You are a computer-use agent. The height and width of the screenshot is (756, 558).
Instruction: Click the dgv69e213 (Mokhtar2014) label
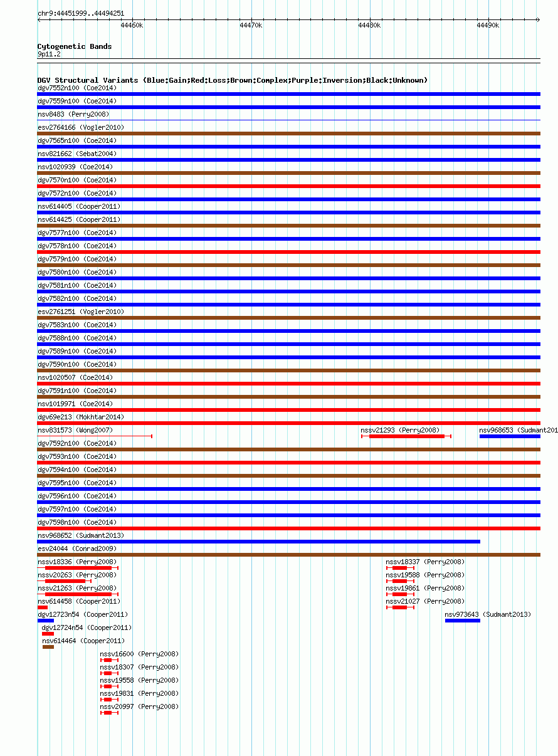click(x=81, y=417)
